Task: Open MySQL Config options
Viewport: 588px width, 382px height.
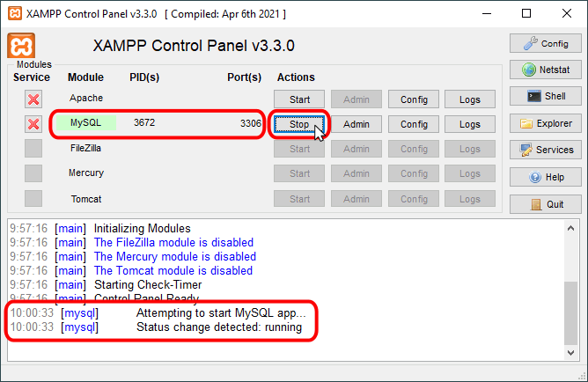Action: click(414, 124)
